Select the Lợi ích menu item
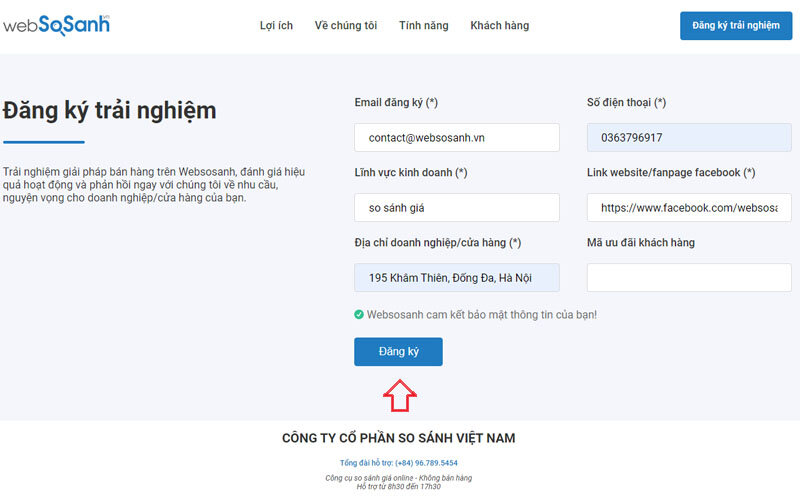This screenshot has height=500, width=800. 276,26
